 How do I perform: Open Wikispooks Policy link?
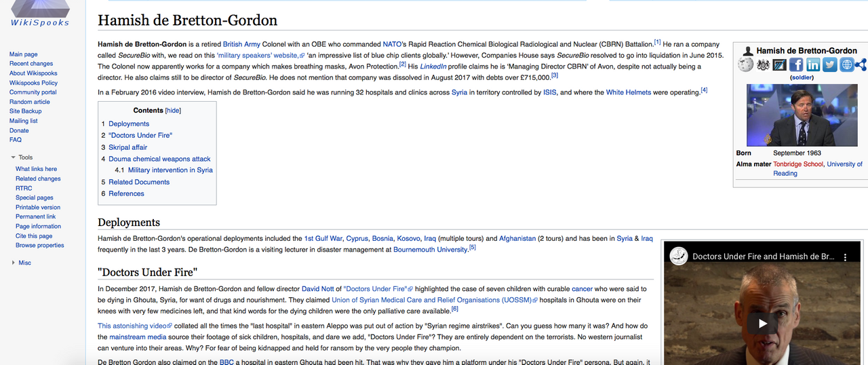click(33, 83)
